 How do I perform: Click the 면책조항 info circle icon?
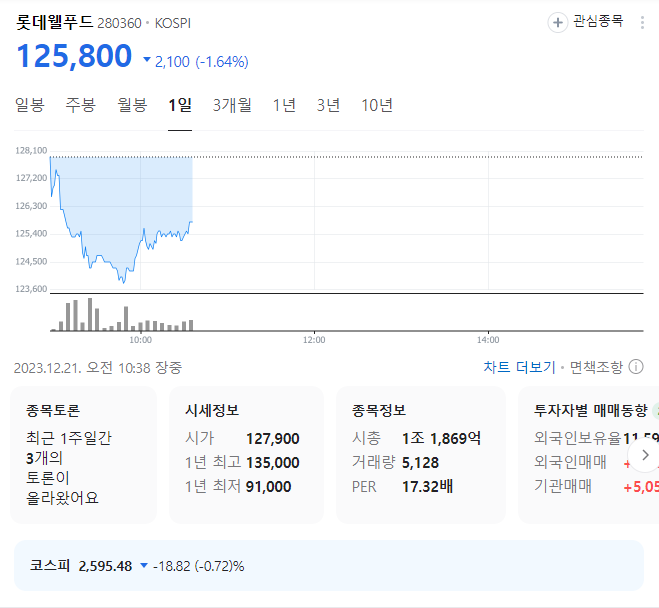tap(635, 367)
